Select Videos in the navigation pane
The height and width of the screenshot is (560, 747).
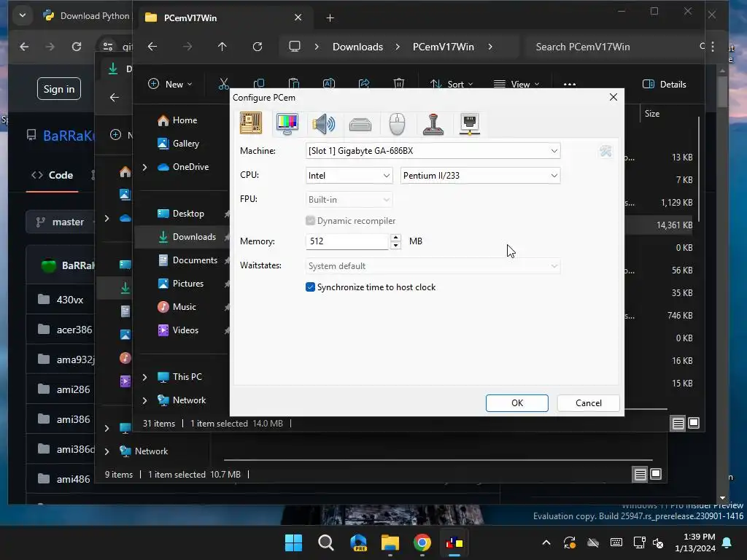tap(185, 330)
